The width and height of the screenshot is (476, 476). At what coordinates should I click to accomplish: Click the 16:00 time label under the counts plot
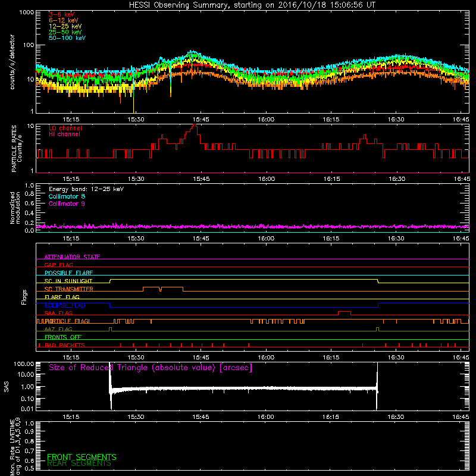266,120
